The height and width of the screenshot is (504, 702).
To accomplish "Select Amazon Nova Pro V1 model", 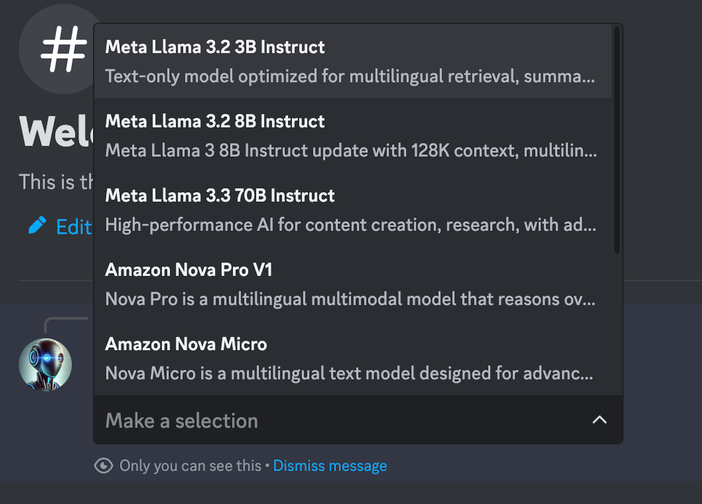I will [x=353, y=284].
